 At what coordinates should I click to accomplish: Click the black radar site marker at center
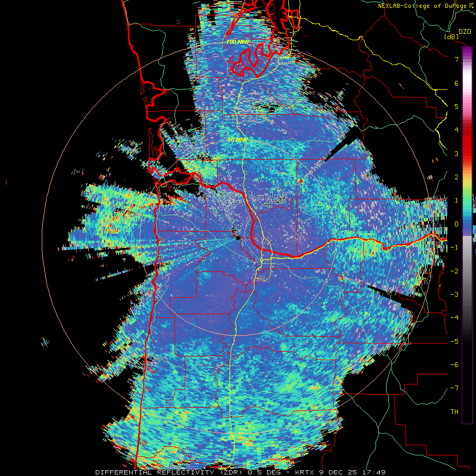[239, 238]
